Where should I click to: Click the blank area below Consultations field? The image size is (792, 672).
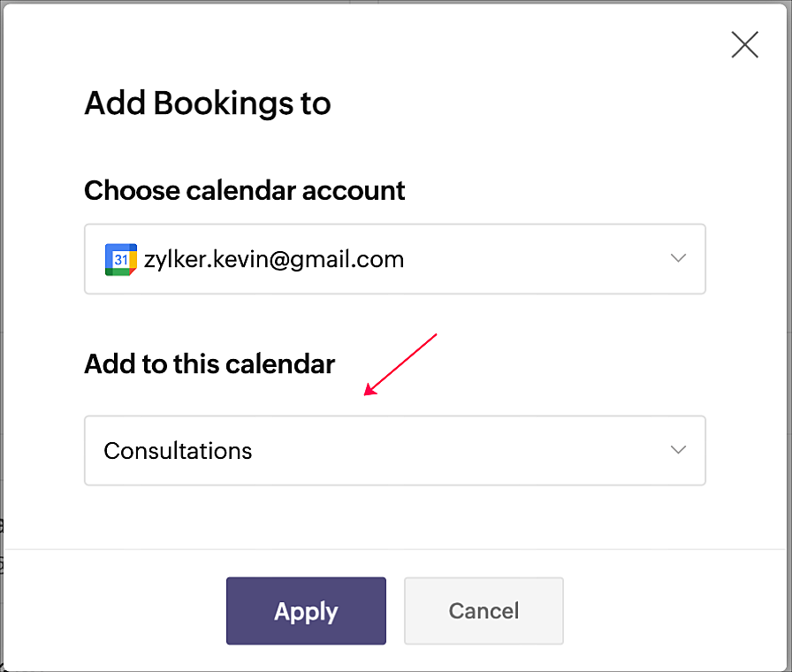click(x=394, y=516)
